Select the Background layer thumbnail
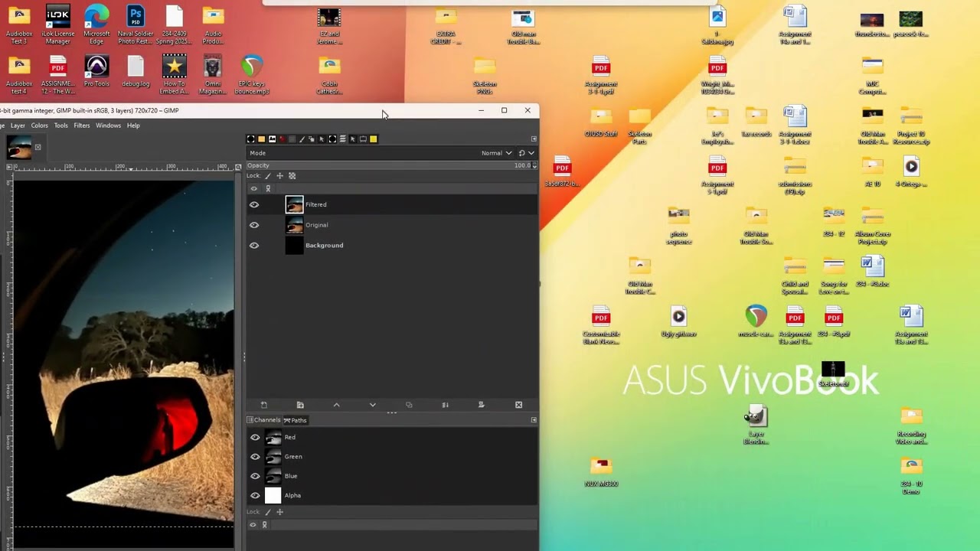This screenshot has height=551, width=980. (295, 246)
